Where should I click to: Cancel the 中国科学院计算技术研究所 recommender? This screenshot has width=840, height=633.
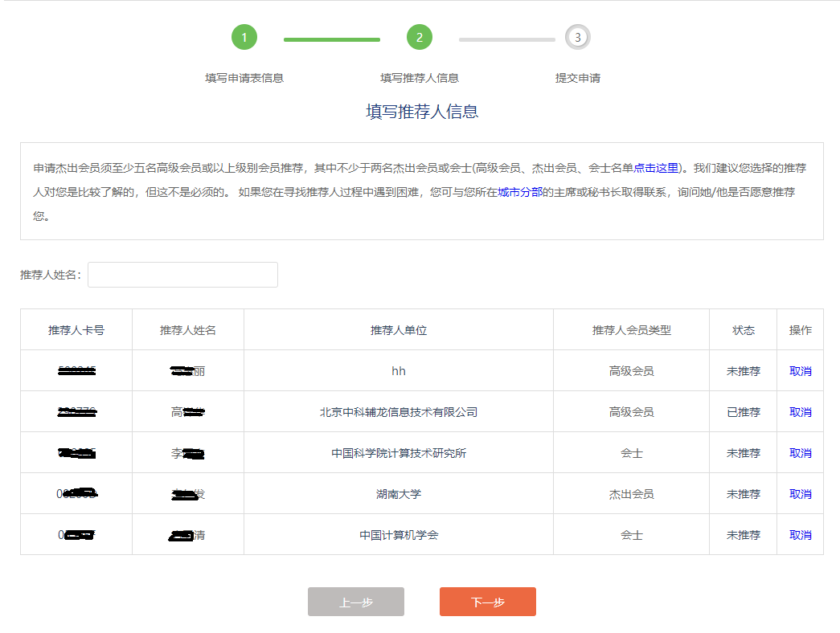pyautogui.click(x=800, y=453)
